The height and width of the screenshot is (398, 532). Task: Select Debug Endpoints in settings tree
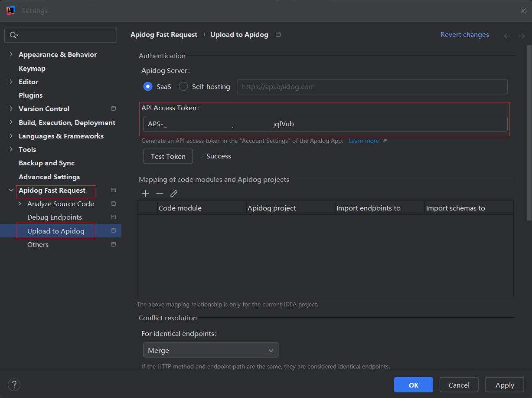[55, 217]
